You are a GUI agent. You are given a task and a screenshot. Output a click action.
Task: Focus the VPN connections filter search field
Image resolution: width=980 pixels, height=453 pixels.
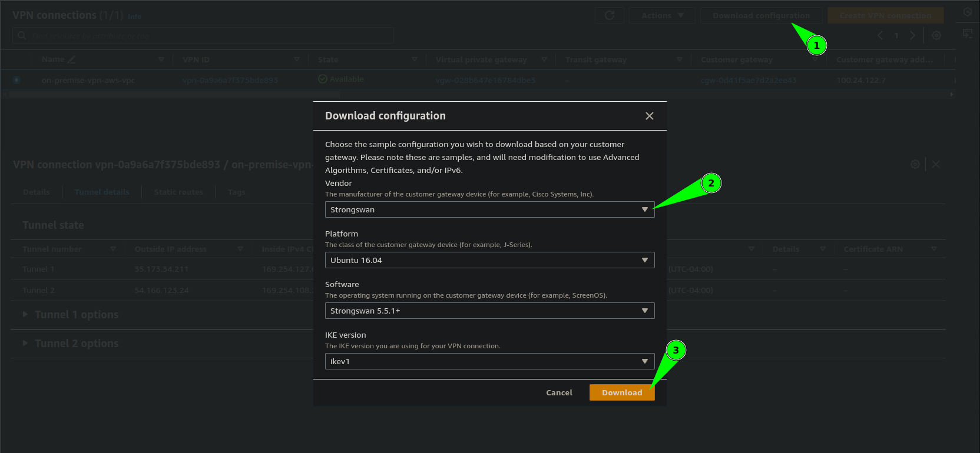click(x=203, y=35)
